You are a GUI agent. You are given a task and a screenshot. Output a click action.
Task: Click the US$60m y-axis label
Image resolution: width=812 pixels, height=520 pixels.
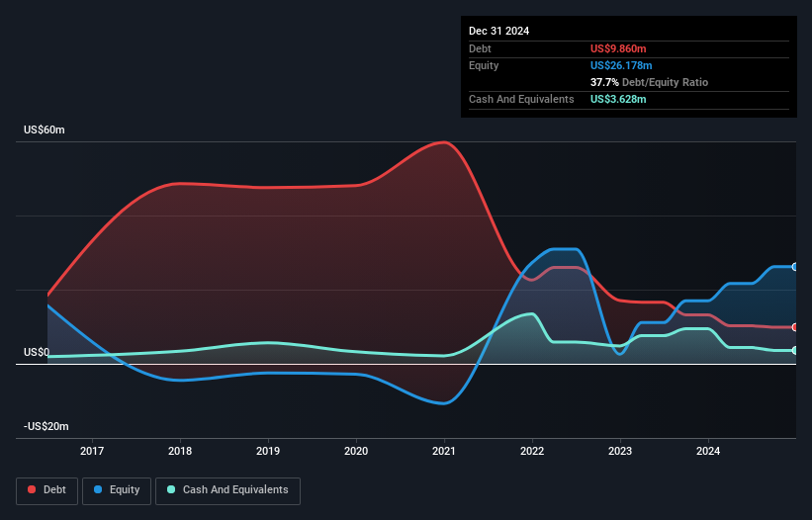[45, 130]
